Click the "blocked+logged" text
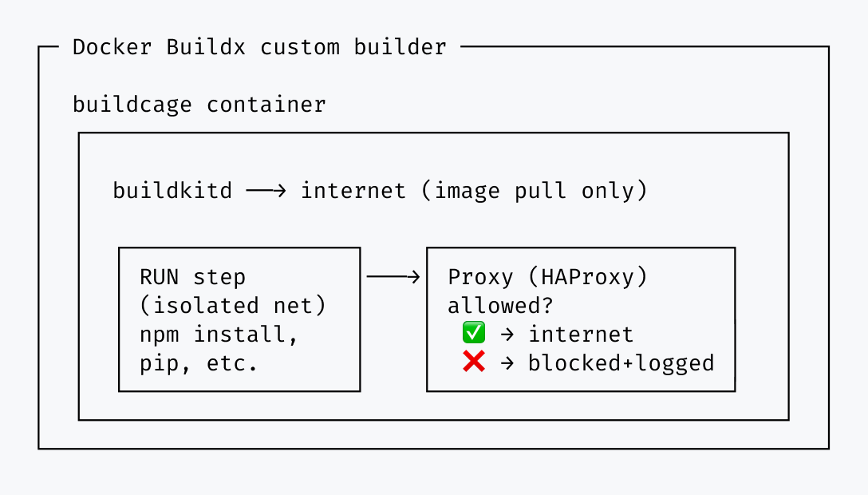 tap(621, 363)
